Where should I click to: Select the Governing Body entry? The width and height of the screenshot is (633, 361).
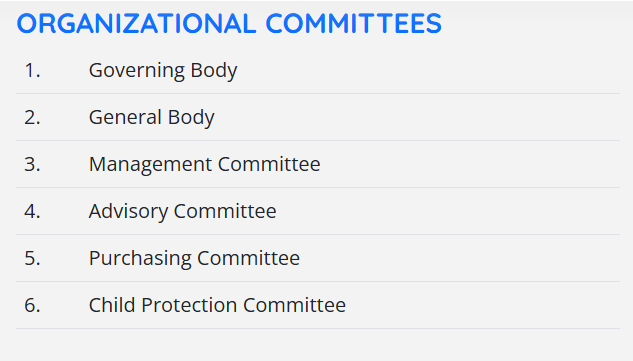[163, 71]
